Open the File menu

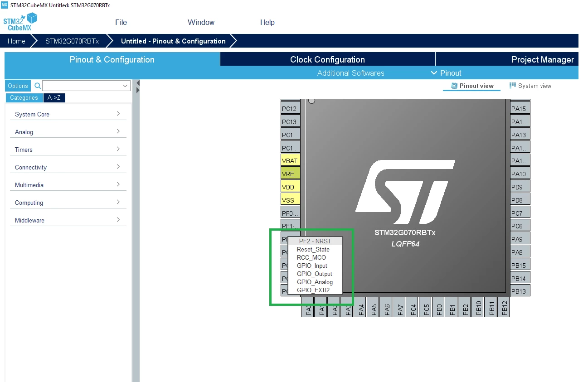(x=121, y=22)
